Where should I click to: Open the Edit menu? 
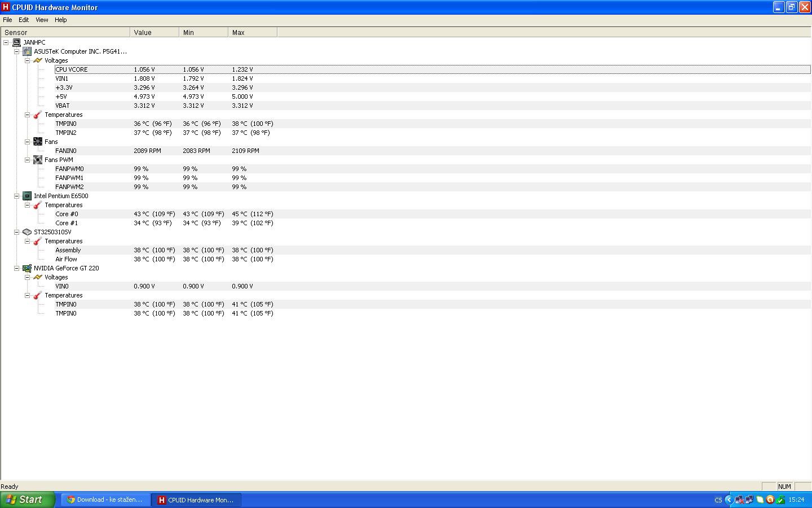(24, 20)
